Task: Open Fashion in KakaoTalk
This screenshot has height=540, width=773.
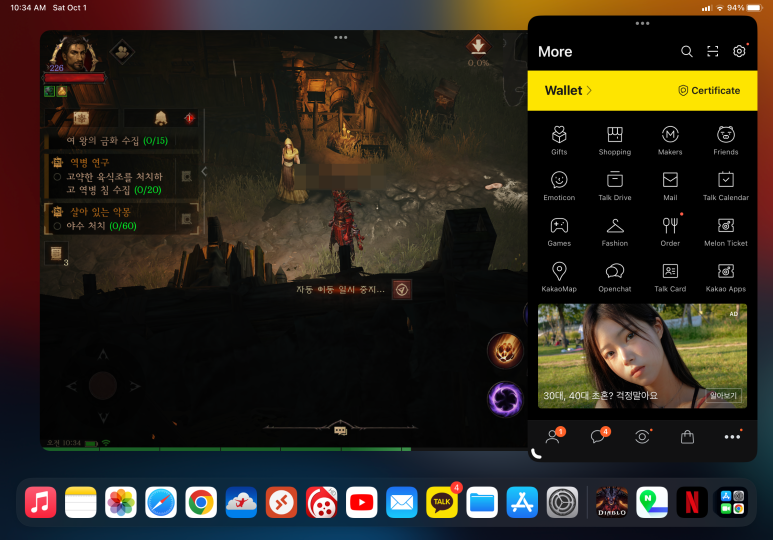Action: (615, 232)
